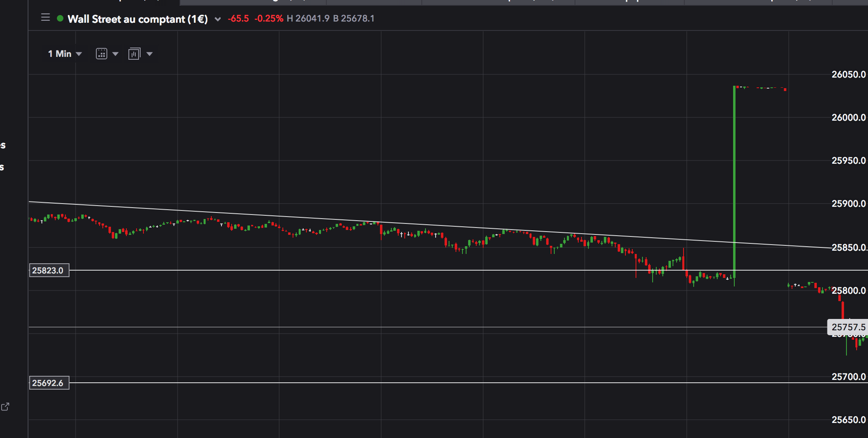The width and height of the screenshot is (868, 438).
Task: Click the 26050.0 price axis label
Action: click(848, 74)
